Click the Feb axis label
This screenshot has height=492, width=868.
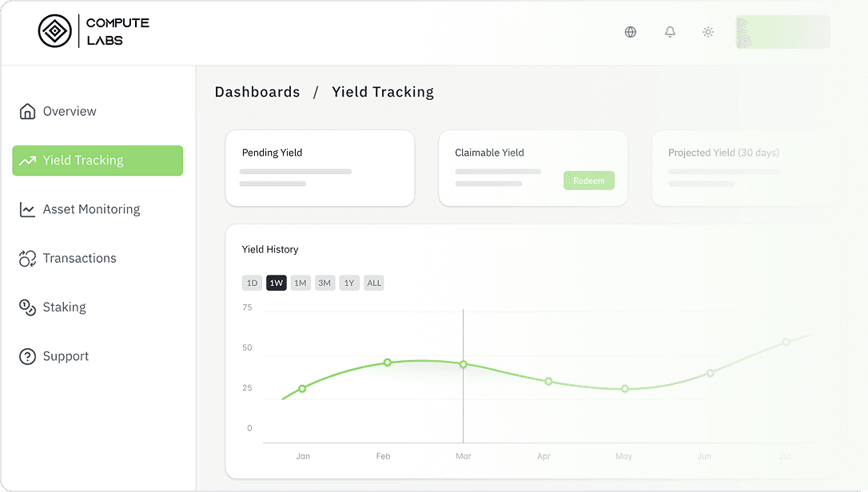point(383,456)
